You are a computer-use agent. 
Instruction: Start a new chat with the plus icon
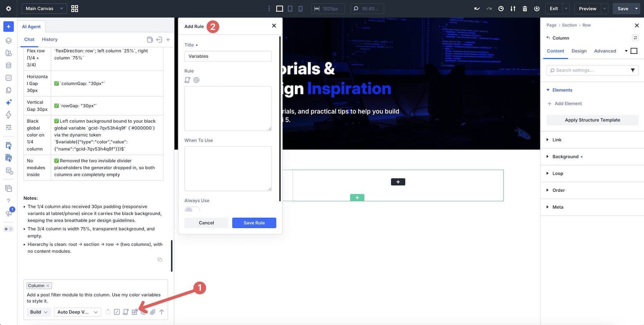tap(168, 39)
